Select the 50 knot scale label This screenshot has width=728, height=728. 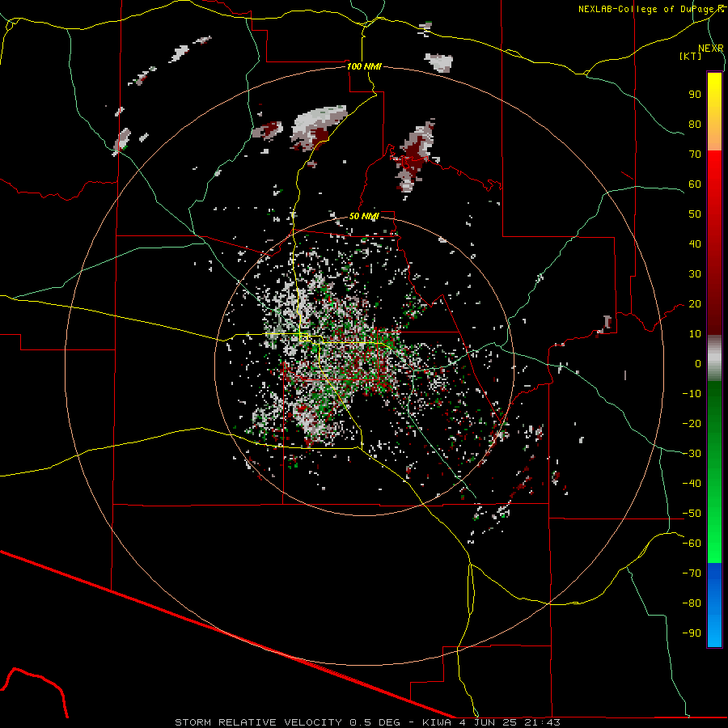tap(695, 214)
